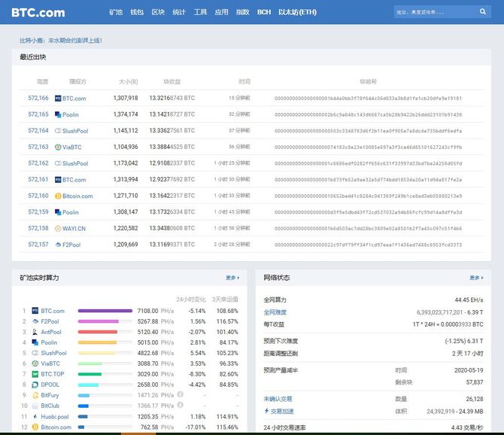Click 24小时变化 column header
Screen dimensions: 504x435
click(190, 300)
